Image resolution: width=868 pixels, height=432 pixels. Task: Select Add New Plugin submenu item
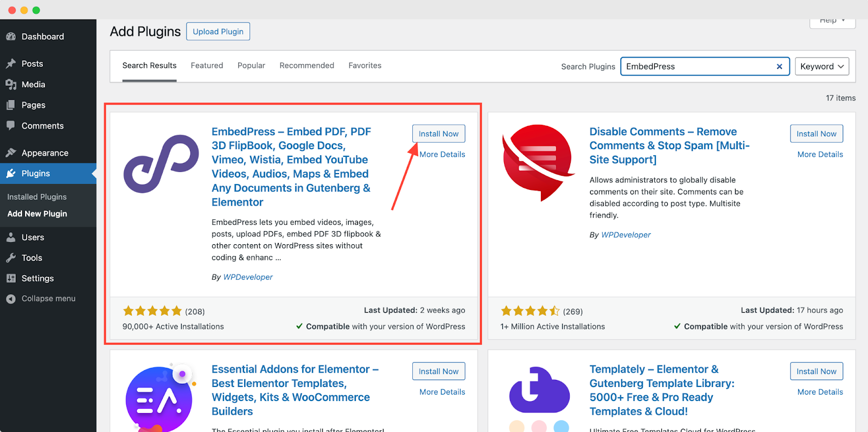click(x=37, y=214)
